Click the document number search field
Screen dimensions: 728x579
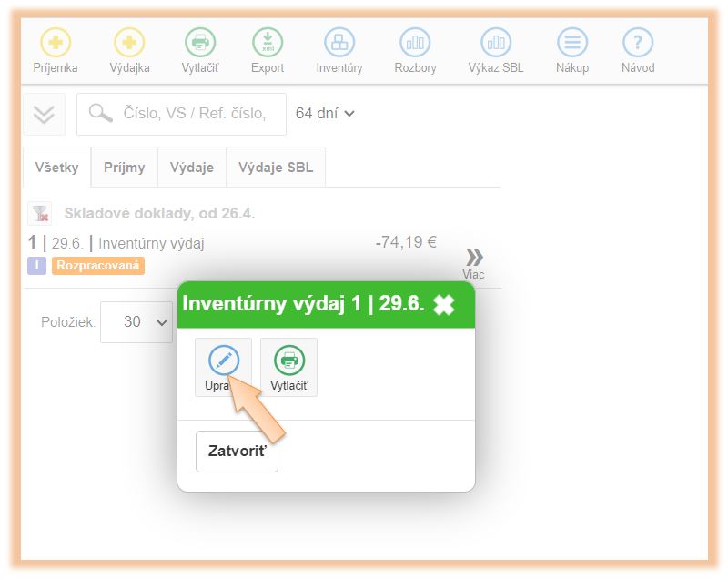[193, 114]
